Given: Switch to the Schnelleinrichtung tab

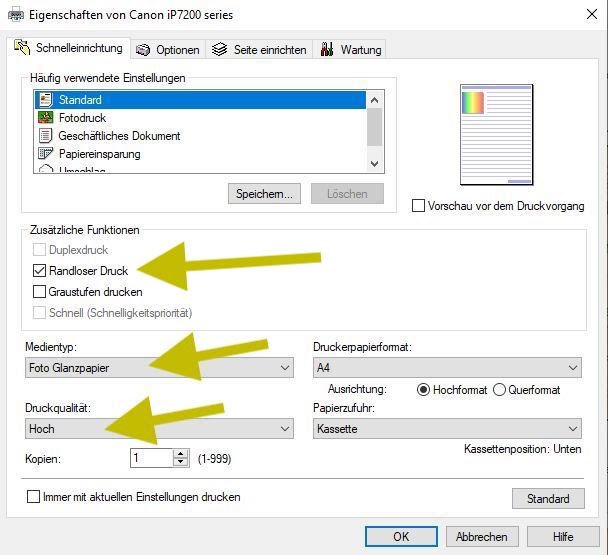Looking at the screenshot, I should (69, 48).
